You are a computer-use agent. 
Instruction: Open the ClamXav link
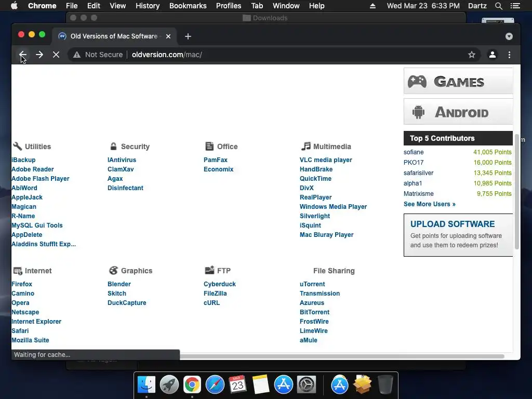coord(121,169)
